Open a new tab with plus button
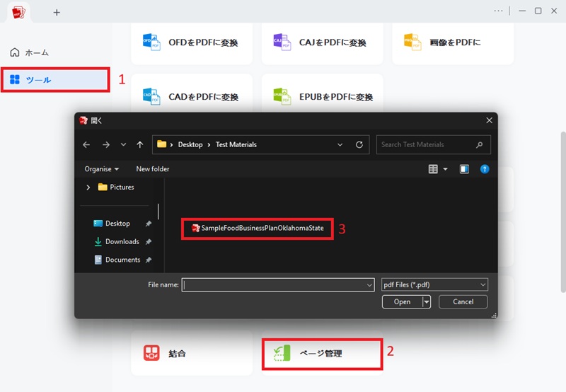Screen dimensions: 566x392 (x=57, y=13)
